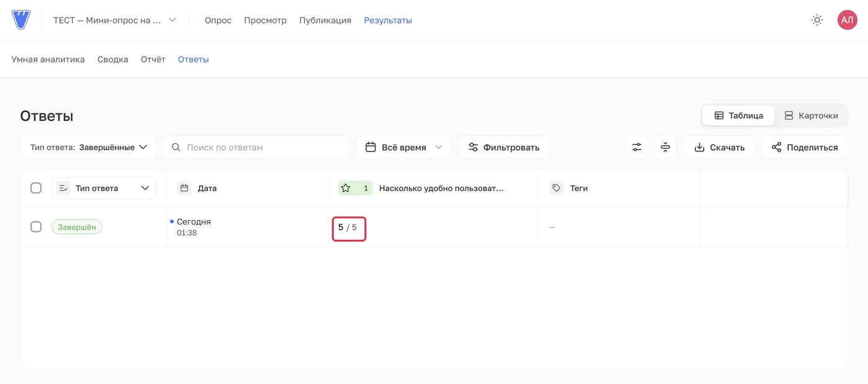Click the star icon in question column
The width and height of the screenshot is (868, 384).
[x=346, y=188]
